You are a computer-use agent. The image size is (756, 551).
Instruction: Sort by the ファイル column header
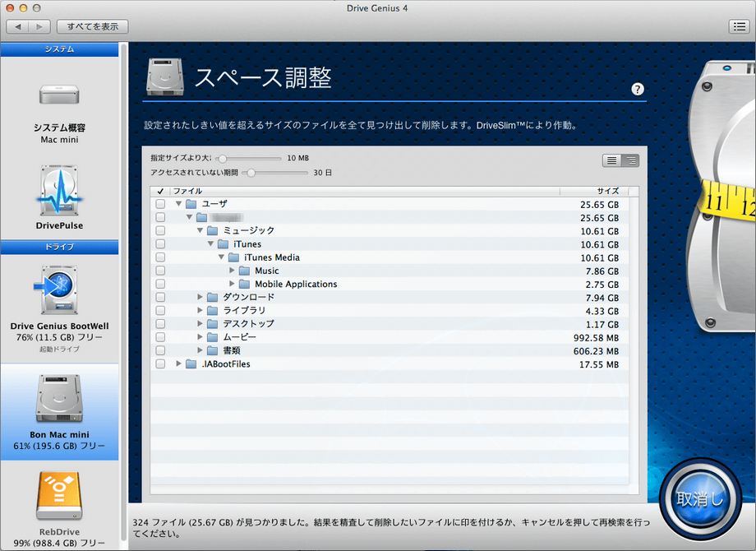click(365, 191)
